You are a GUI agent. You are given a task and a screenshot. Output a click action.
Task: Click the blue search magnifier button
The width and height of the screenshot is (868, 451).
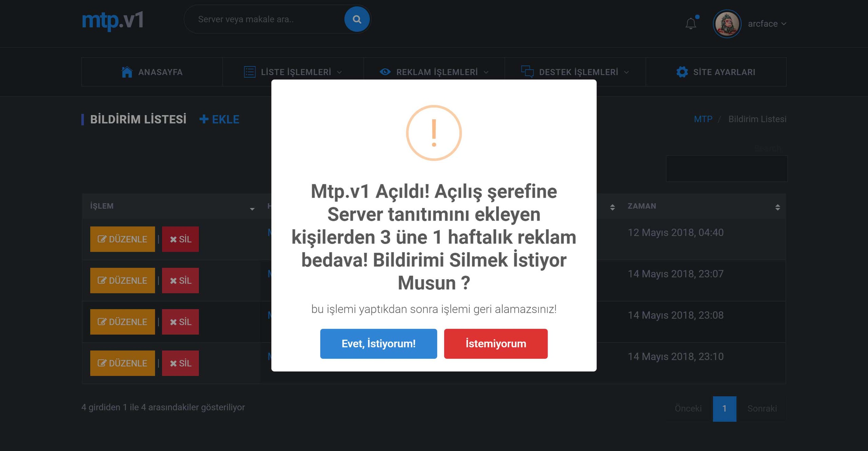[x=357, y=19]
